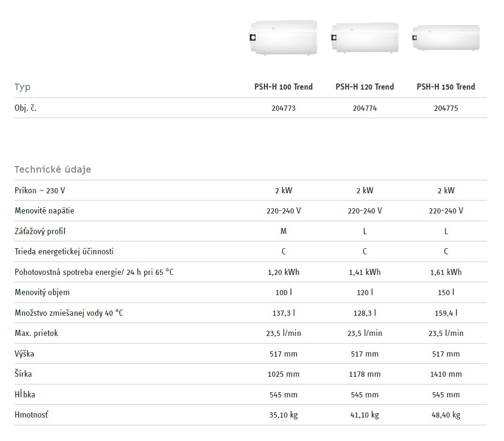Click the 1,20 kWh standby consumption value

click(283, 272)
